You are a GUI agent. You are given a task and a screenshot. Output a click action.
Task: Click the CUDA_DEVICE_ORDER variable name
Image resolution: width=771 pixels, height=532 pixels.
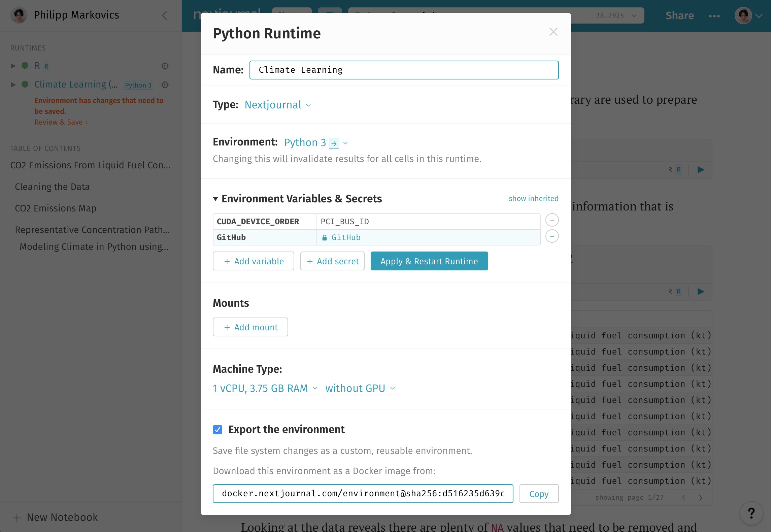coord(265,222)
